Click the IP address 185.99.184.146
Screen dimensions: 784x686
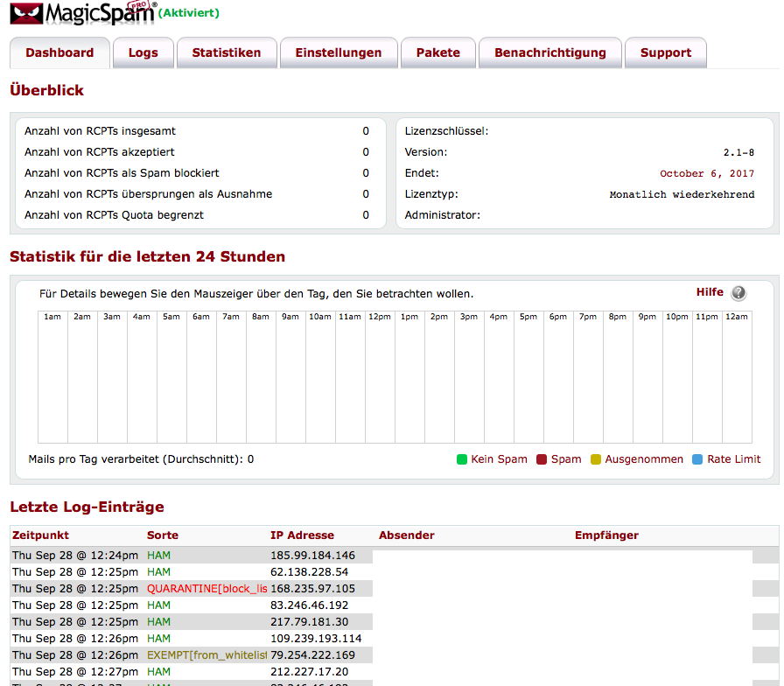[x=312, y=556]
